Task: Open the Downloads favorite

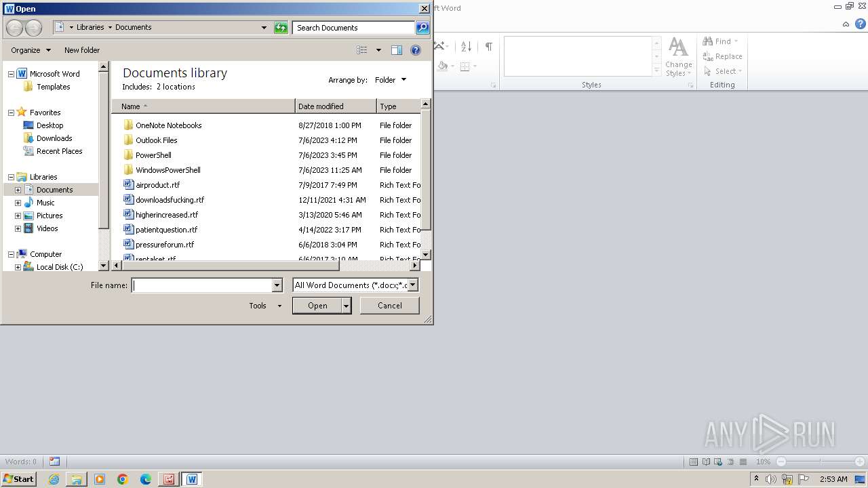Action: click(54, 138)
